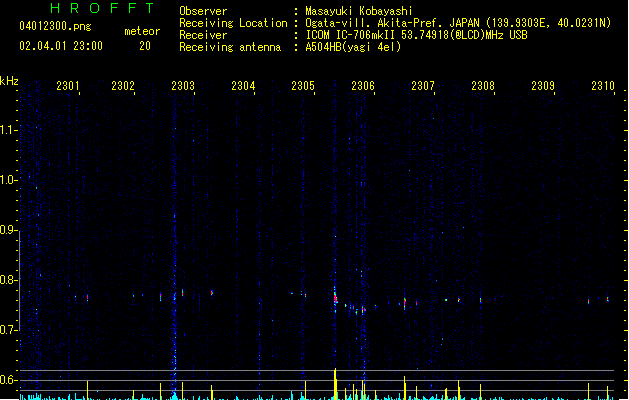629x400 pixels.
Task: Click the 2307 time marker
Action: click(423, 85)
